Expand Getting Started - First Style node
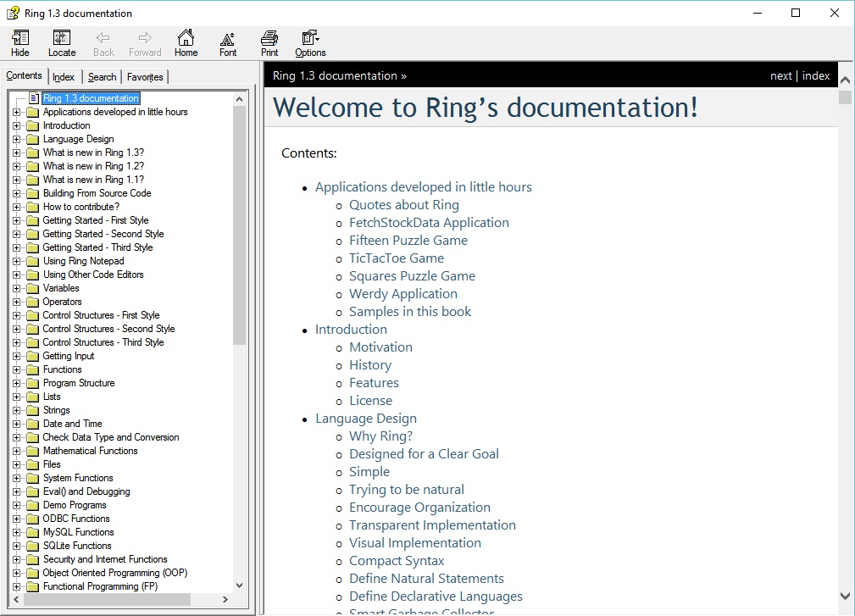 [x=16, y=220]
